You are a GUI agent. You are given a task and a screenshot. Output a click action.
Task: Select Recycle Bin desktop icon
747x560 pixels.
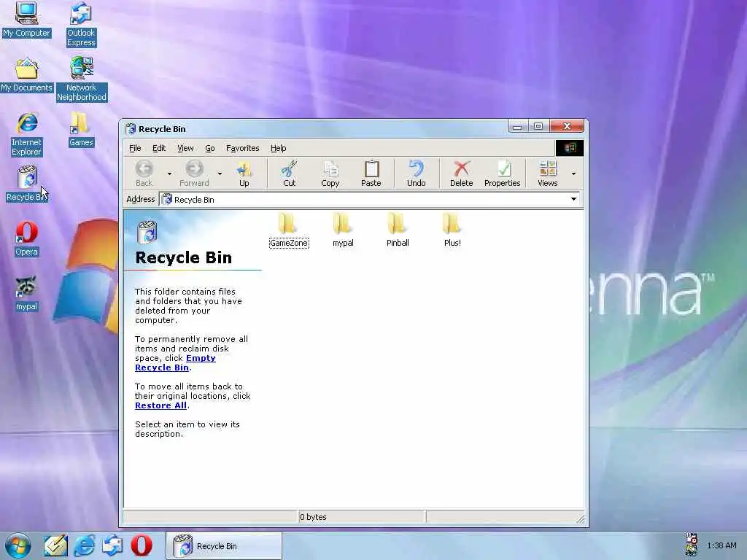(x=27, y=184)
